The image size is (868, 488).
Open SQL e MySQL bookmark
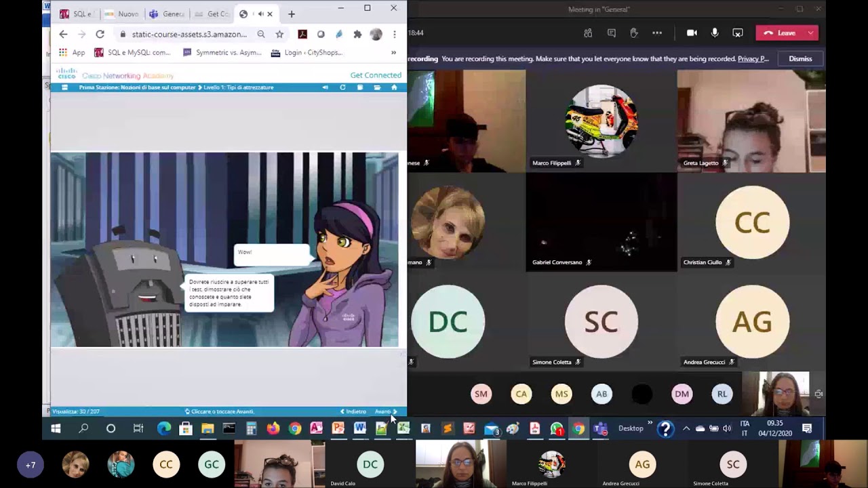point(133,52)
